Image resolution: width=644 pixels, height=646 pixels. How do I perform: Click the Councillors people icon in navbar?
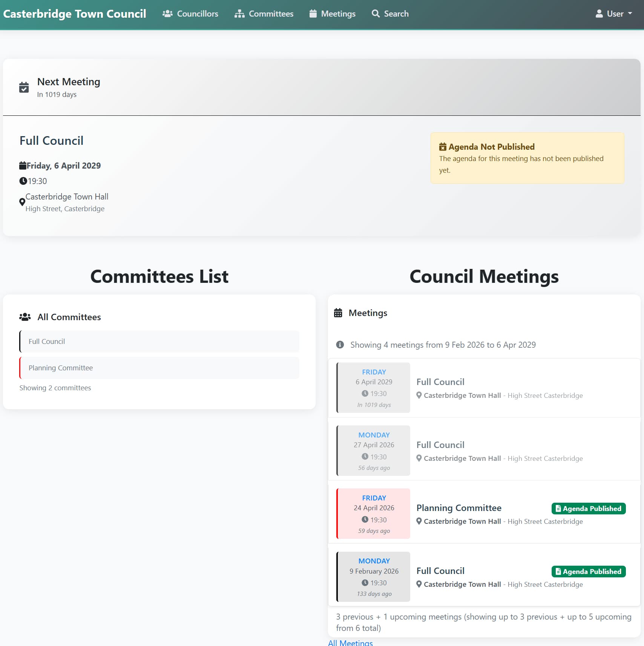pyautogui.click(x=167, y=14)
